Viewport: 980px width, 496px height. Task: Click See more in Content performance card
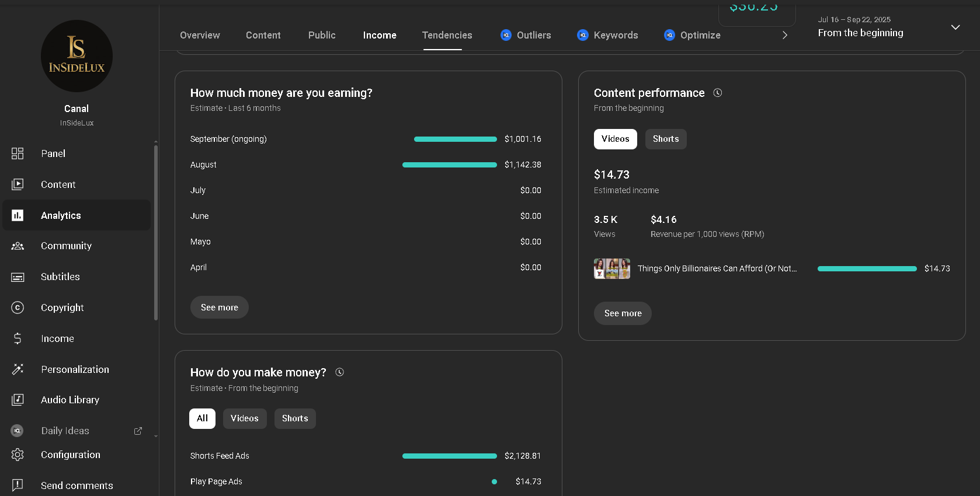click(623, 313)
